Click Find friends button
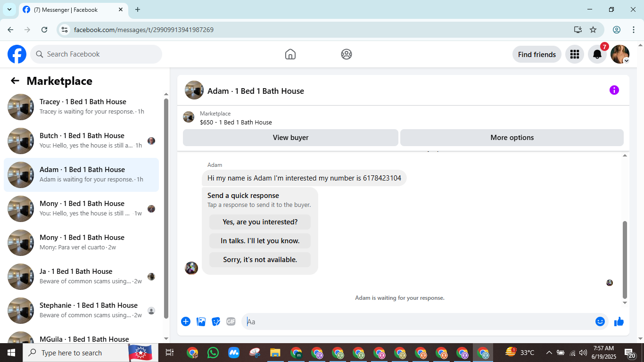Screen dimensions: 644x362 (537, 54)
